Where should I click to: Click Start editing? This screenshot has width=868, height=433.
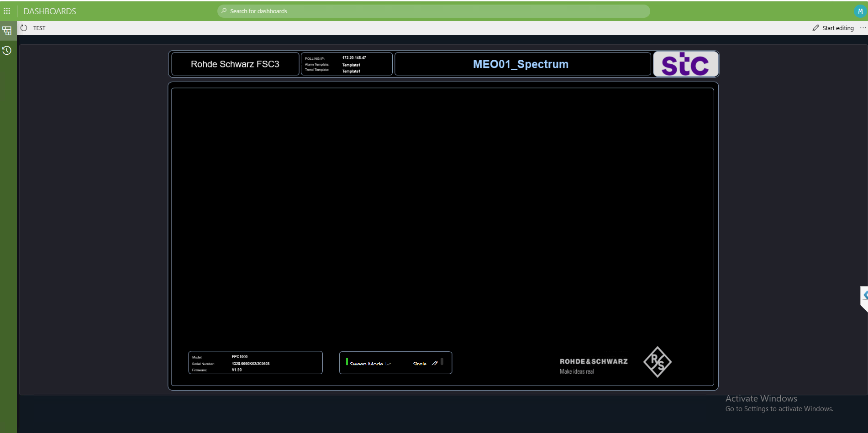coord(833,28)
